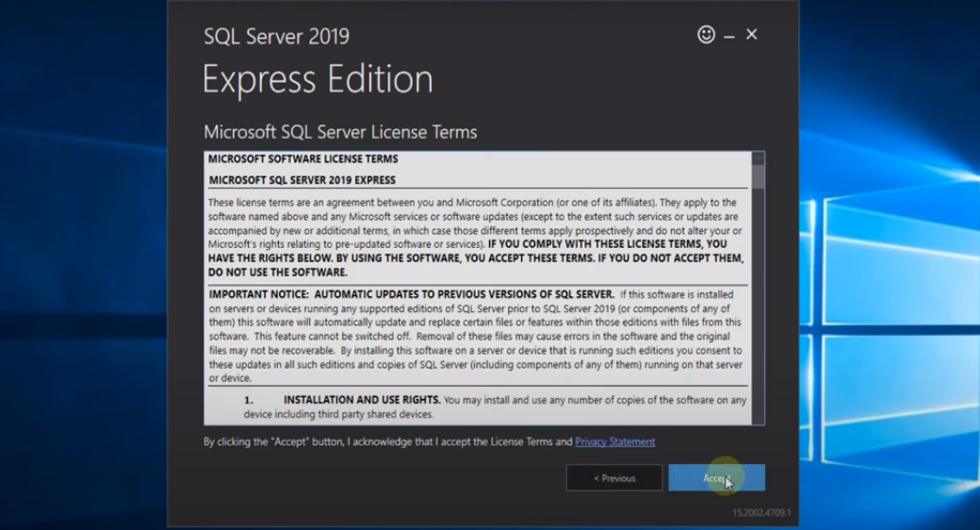Click the scrollbar down arrow in license box
This screenshot has width=980, height=530.
(759, 419)
